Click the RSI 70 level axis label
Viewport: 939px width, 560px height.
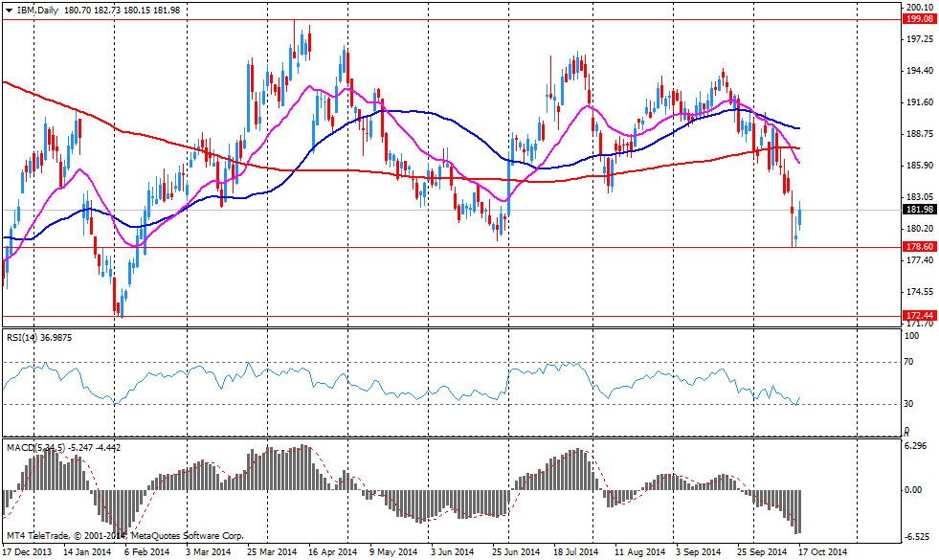pyautogui.click(x=909, y=362)
